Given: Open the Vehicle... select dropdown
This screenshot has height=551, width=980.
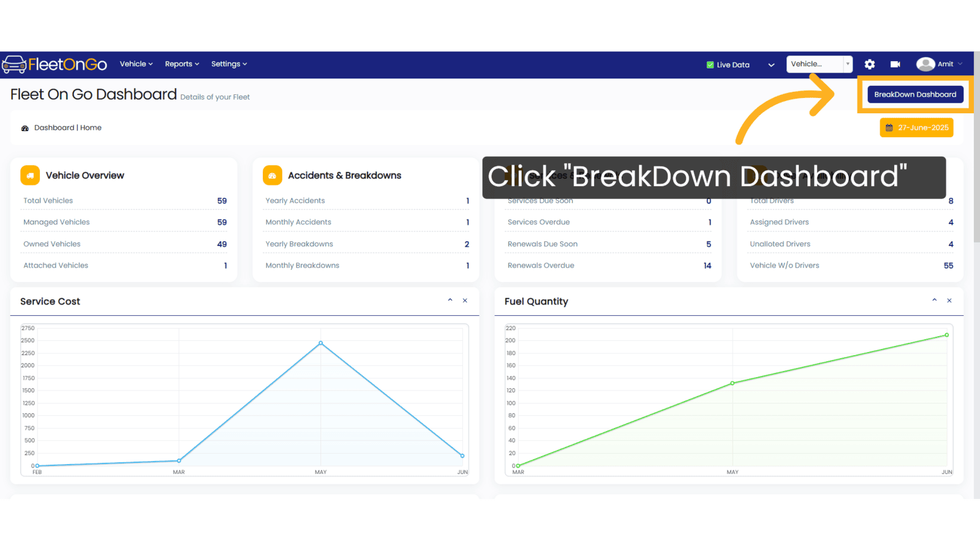Looking at the screenshot, I should (x=820, y=64).
